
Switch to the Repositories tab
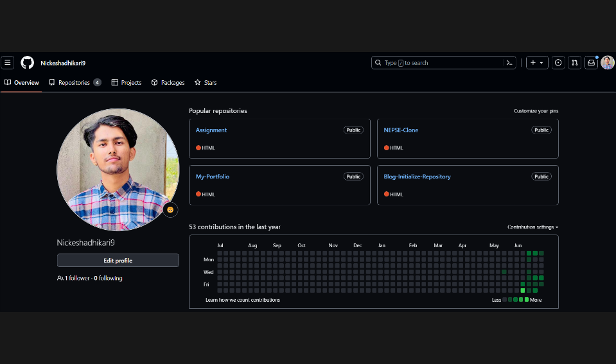point(75,83)
